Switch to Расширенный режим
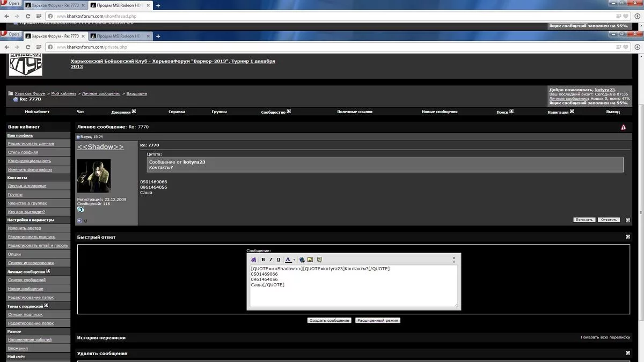644x362 pixels. point(377,320)
